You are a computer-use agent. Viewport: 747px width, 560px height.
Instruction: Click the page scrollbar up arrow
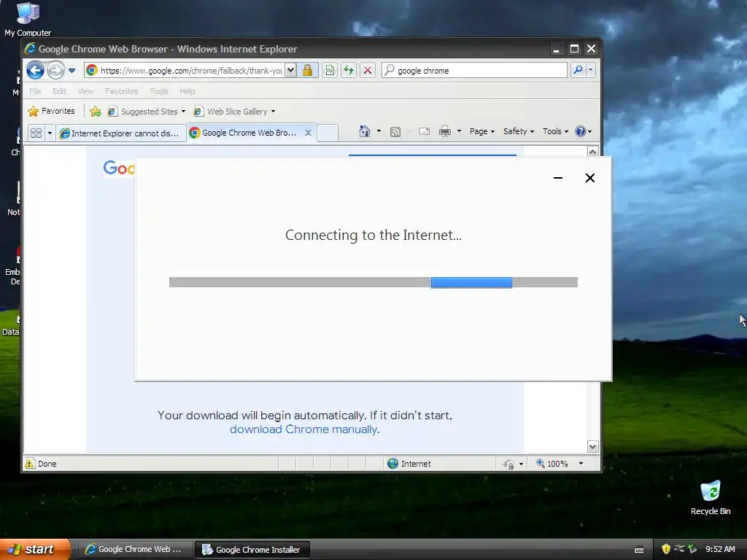coord(592,152)
